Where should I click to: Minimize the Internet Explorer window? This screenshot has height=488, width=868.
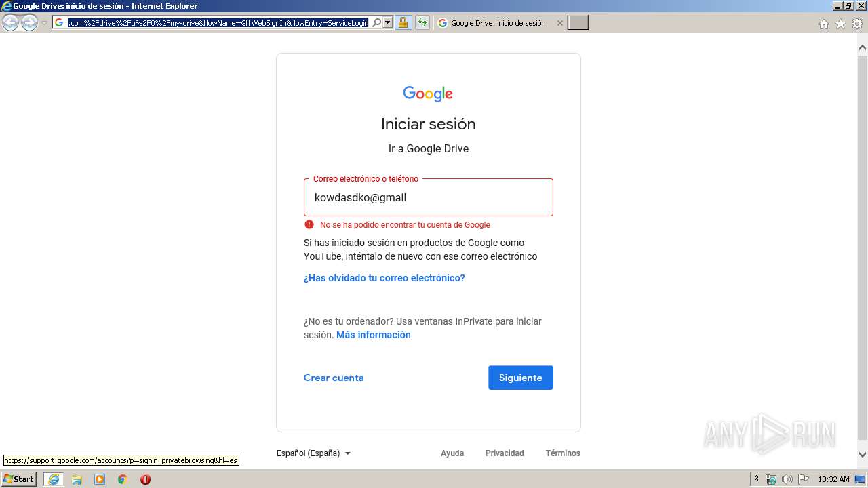[837, 6]
